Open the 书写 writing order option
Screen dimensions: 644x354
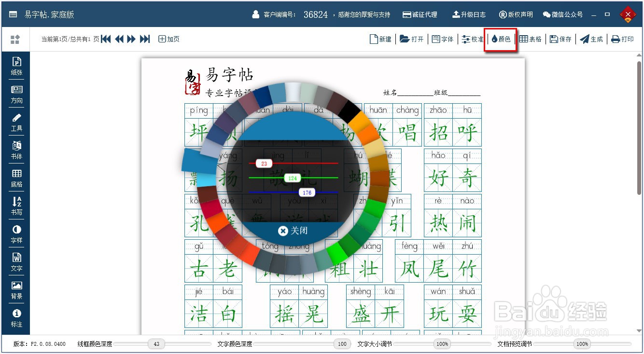coord(16,206)
